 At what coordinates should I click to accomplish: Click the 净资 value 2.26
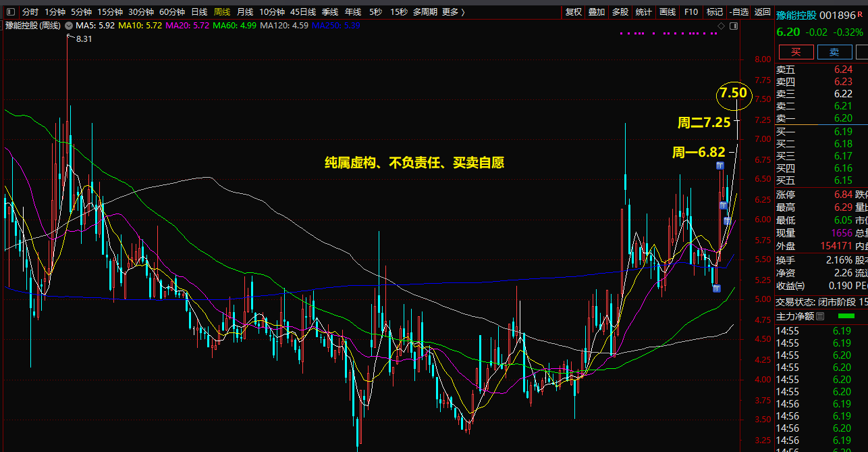click(x=843, y=273)
